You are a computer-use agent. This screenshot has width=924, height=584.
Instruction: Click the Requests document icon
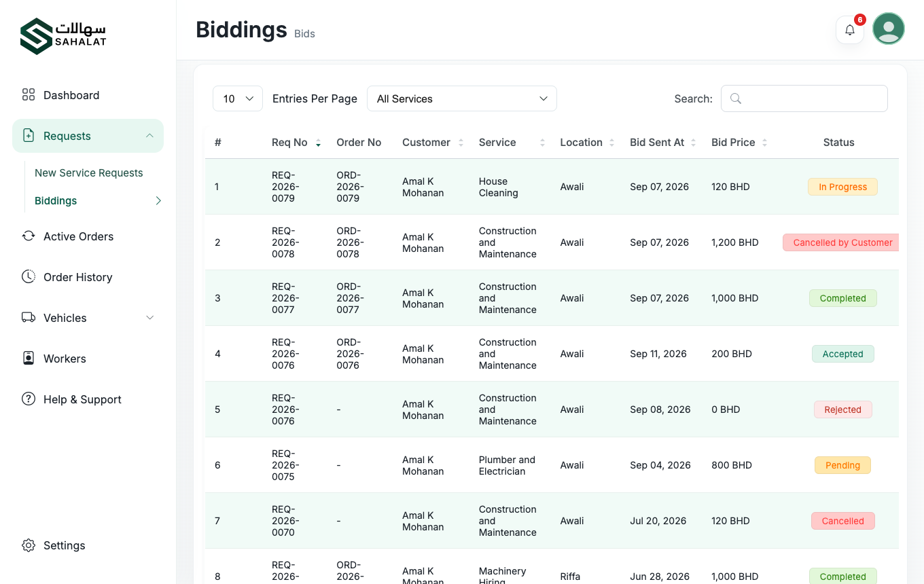tap(29, 136)
